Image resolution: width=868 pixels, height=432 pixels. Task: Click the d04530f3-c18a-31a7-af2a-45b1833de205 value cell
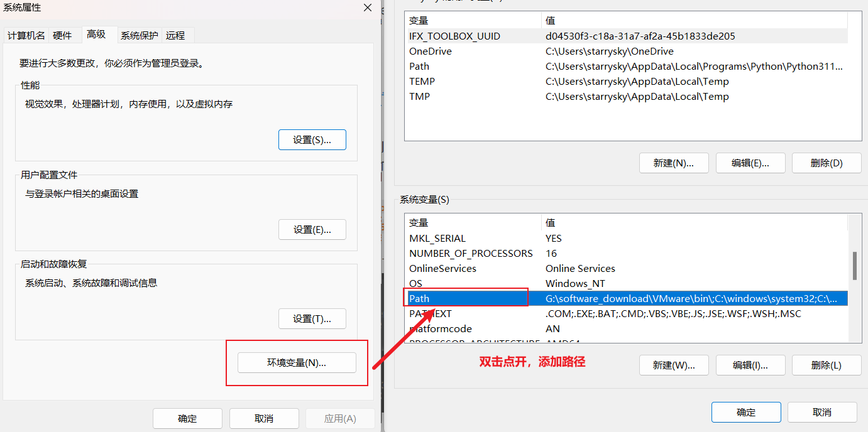640,36
